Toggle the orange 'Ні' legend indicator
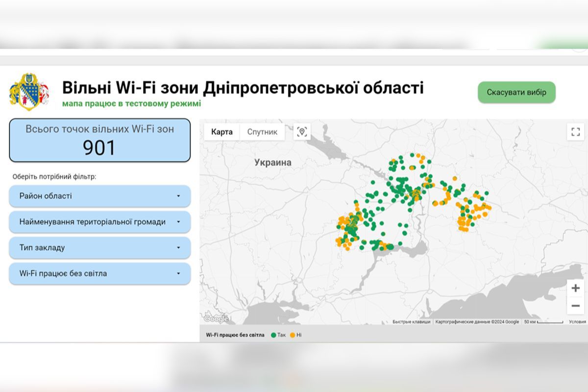 (293, 335)
